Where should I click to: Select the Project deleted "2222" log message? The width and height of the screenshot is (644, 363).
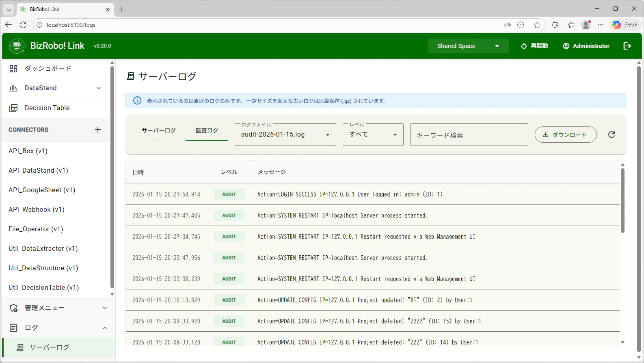[369, 321]
